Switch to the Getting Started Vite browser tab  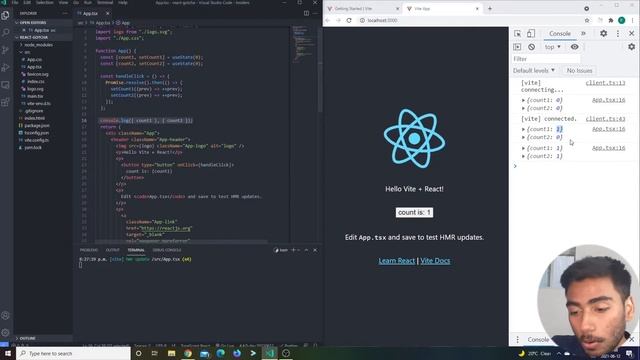click(x=354, y=9)
